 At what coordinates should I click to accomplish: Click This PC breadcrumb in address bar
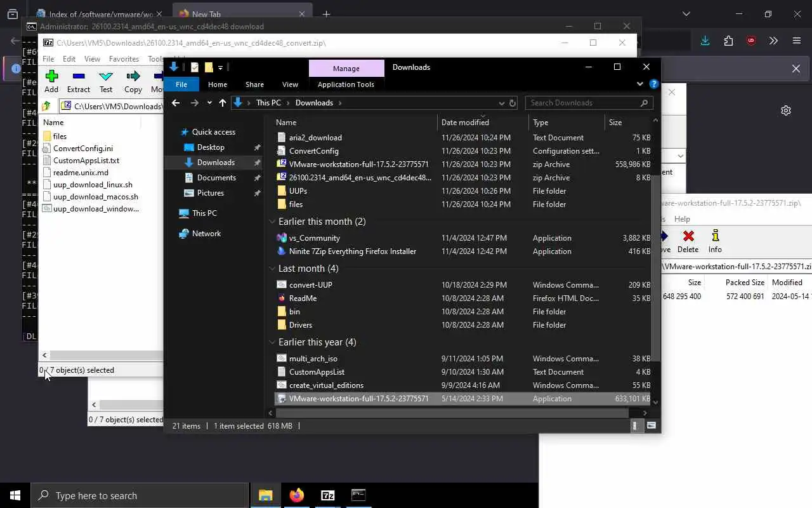pos(268,103)
